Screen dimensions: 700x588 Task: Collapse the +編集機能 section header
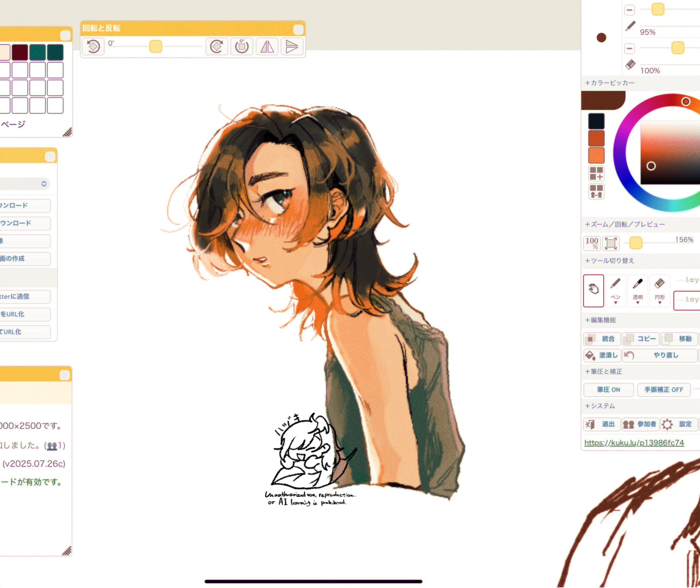click(600, 320)
